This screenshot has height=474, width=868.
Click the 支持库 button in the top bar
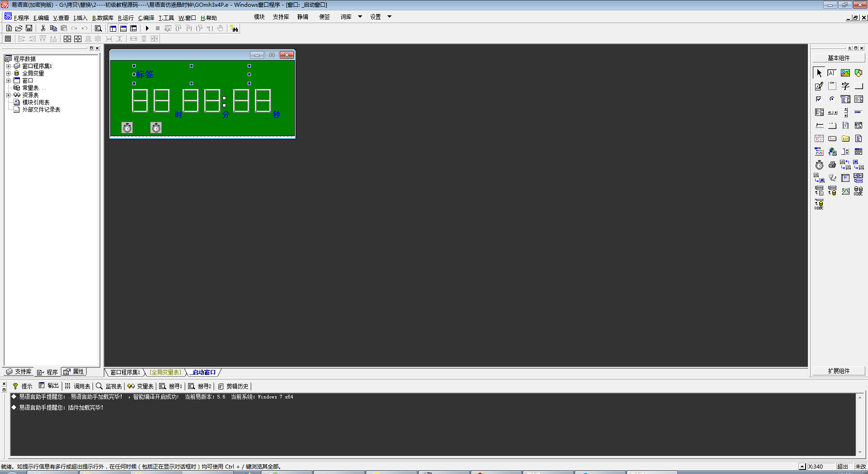[281, 17]
